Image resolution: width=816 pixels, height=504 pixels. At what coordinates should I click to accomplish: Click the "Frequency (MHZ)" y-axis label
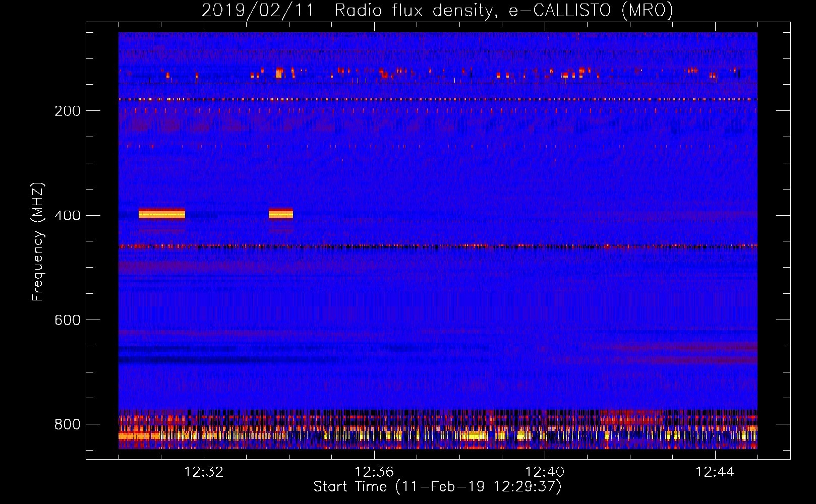pyautogui.click(x=38, y=241)
